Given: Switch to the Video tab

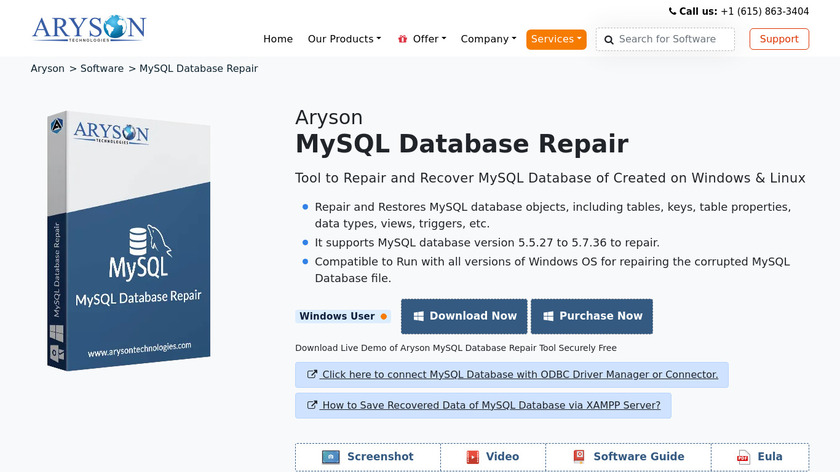Looking at the screenshot, I should click(x=493, y=457).
